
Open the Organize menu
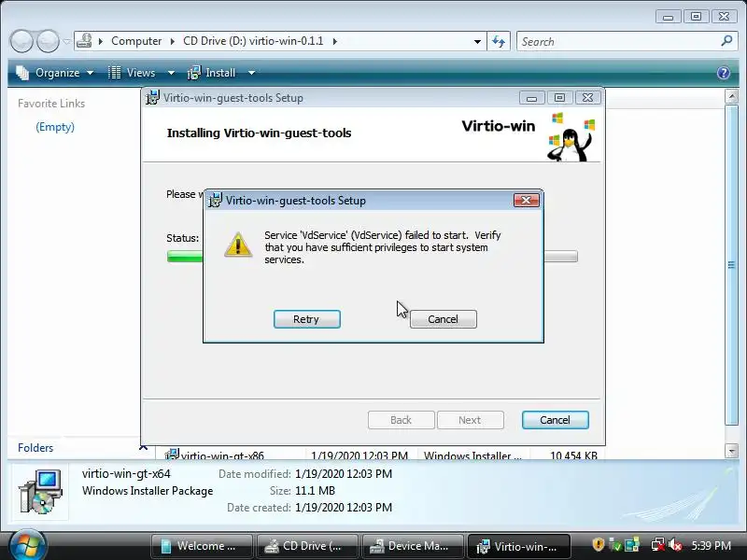(57, 73)
